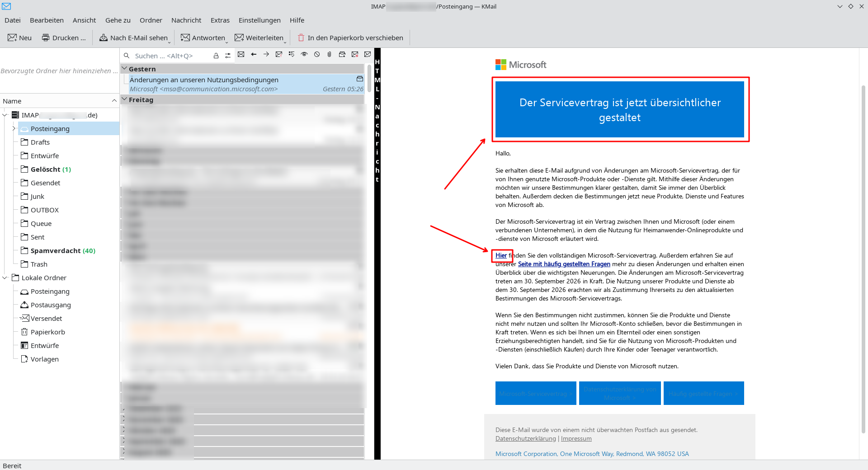Click the Drucken print button
This screenshot has width=868, height=470.
pyautogui.click(x=64, y=38)
